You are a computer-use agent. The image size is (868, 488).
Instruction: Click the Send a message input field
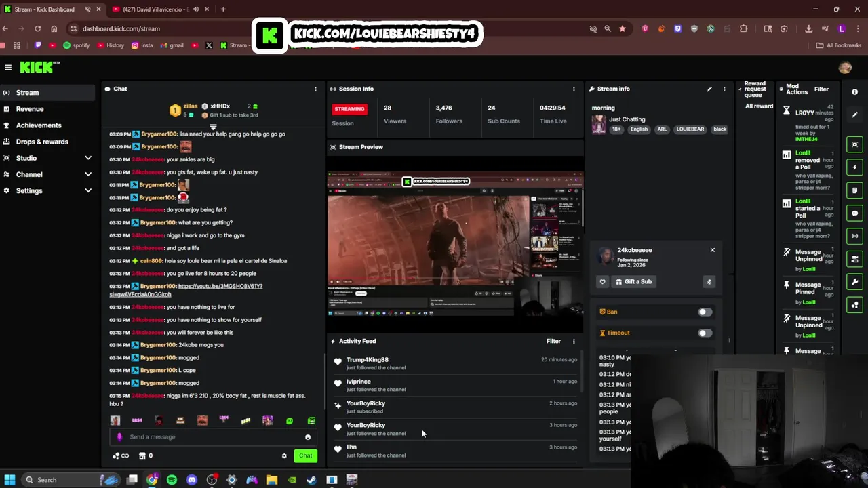pyautogui.click(x=214, y=437)
